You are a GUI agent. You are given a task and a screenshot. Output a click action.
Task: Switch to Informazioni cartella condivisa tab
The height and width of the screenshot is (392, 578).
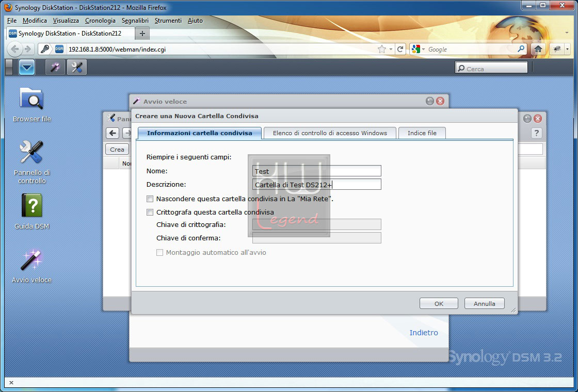(199, 133)
